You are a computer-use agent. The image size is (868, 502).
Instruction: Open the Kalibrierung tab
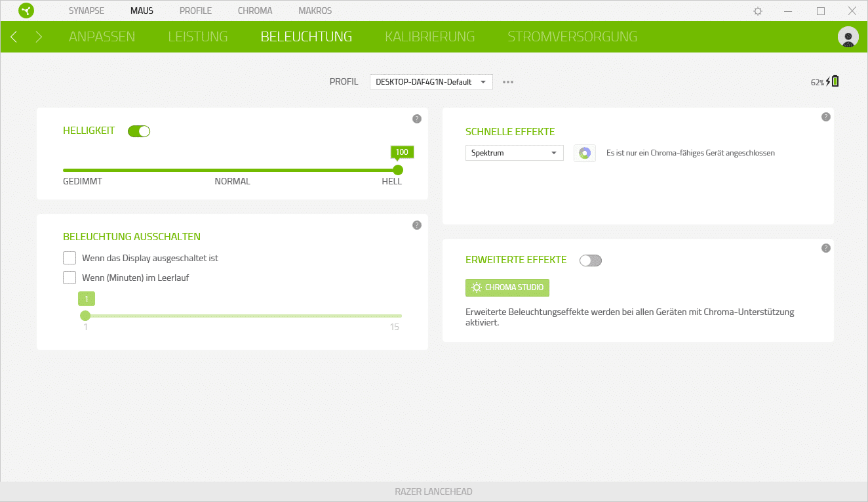click(x=429, y=37)
